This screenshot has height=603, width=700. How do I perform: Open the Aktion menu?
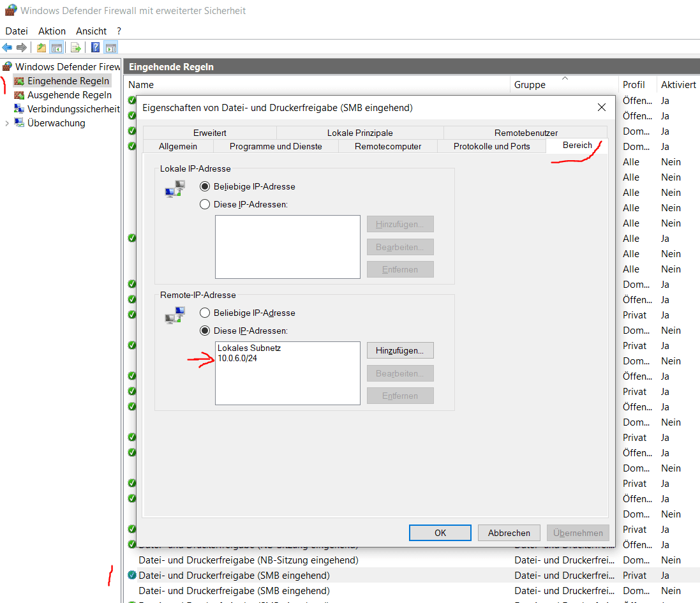(x=52, y=31)
